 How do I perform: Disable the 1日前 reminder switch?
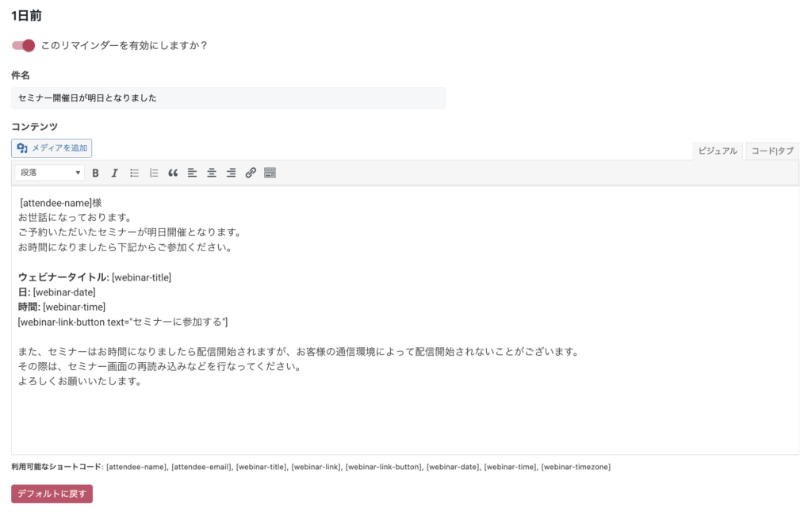click(x=23, y=45)
